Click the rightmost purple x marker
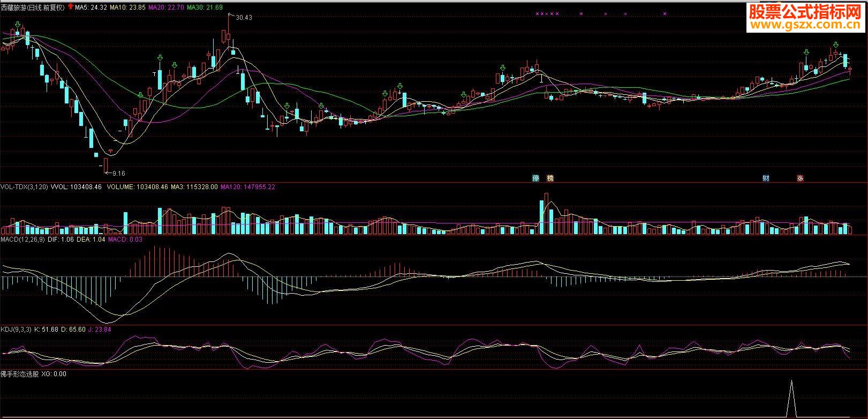Screen dimensions: 868x419 665,13
